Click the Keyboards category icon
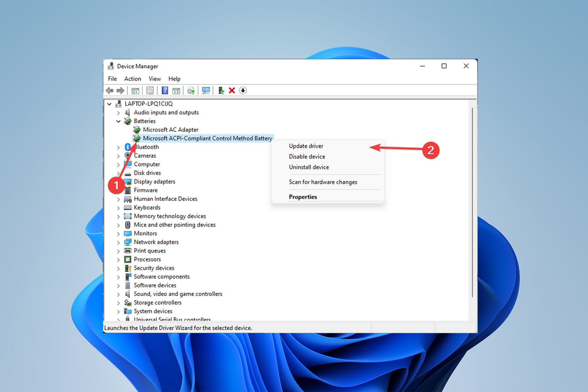588x392 pixels. coord(128,208)
